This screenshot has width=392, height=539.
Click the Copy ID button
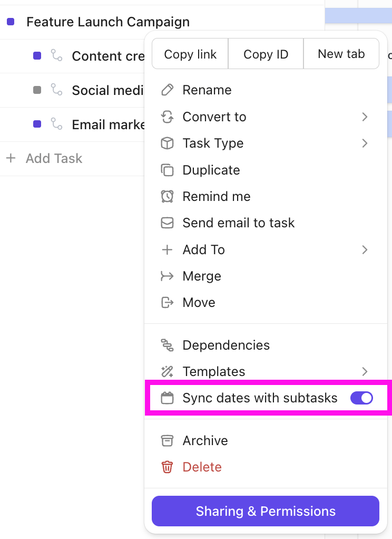266,54
